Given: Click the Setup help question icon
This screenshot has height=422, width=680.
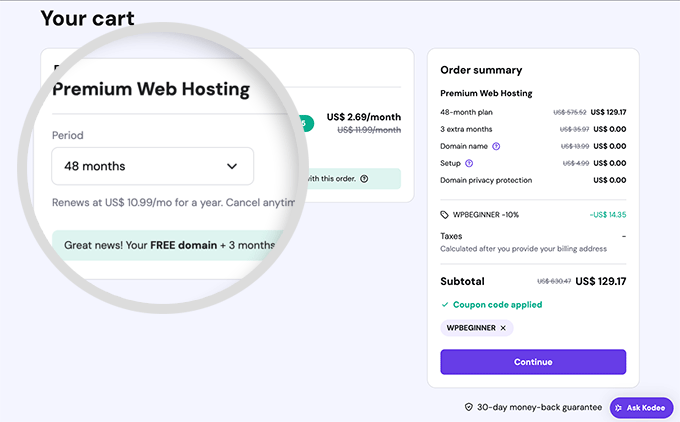Looking at the screenshot, I should tap(470, 163).
